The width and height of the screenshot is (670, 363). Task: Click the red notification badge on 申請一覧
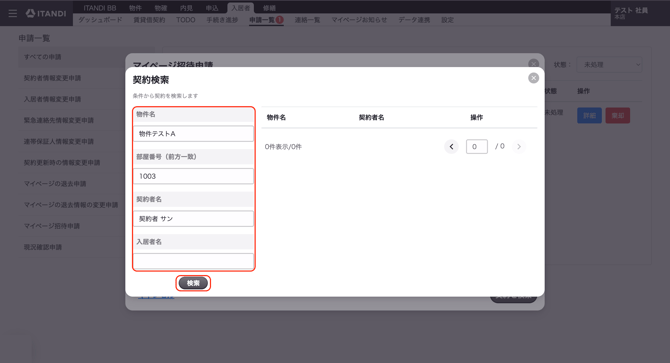pos(279,20)
